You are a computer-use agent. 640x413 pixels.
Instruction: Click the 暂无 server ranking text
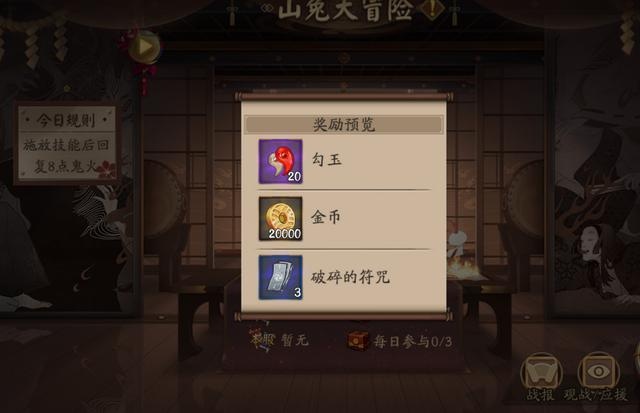295,340
